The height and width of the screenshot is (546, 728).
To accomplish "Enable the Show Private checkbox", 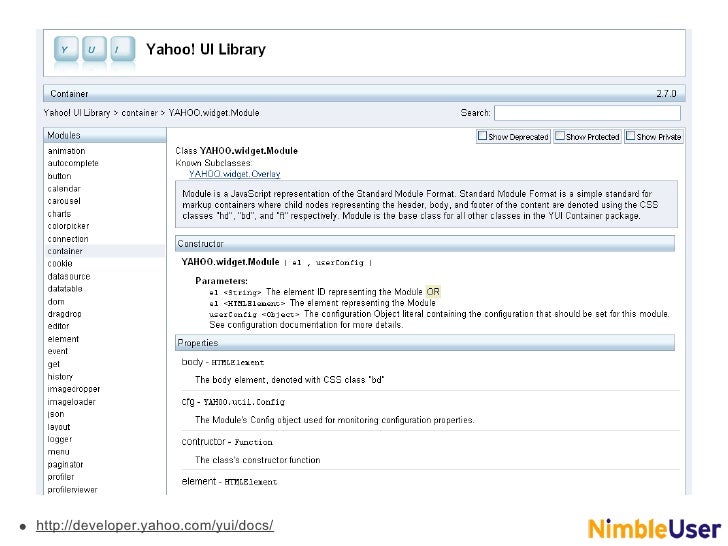I will tap(630, 136).
